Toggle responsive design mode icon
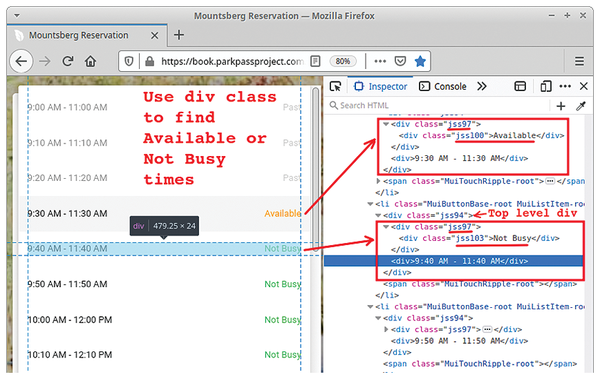600x379 pixels. [x=545, y=87]
